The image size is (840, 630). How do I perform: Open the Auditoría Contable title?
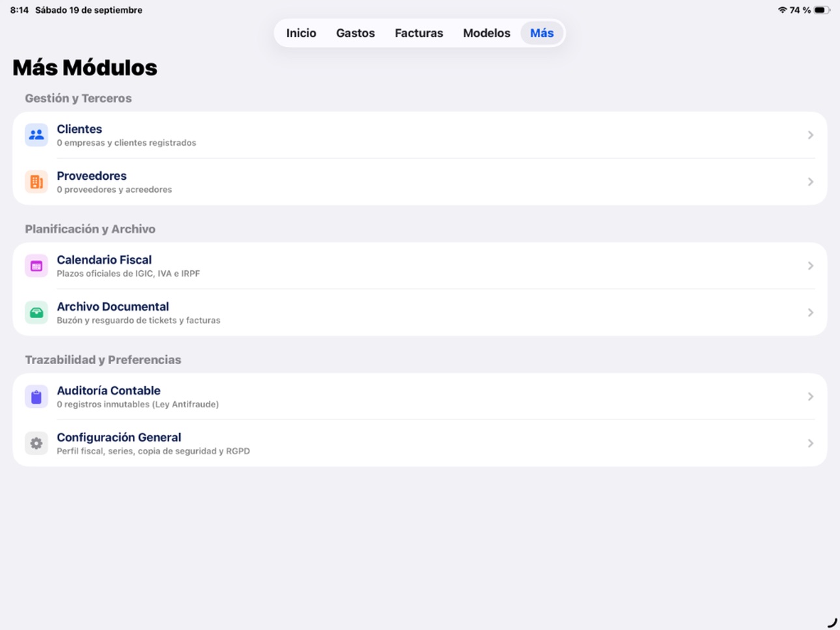pos(109,391)
